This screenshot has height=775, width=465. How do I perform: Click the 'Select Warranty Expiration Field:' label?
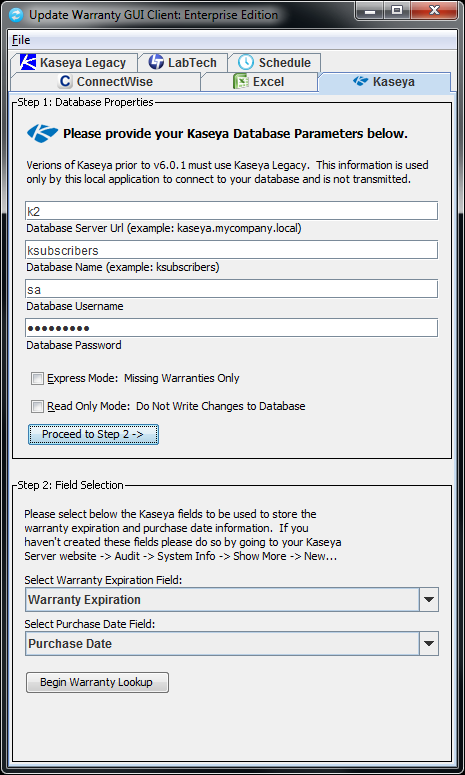(x=103, y=580)
